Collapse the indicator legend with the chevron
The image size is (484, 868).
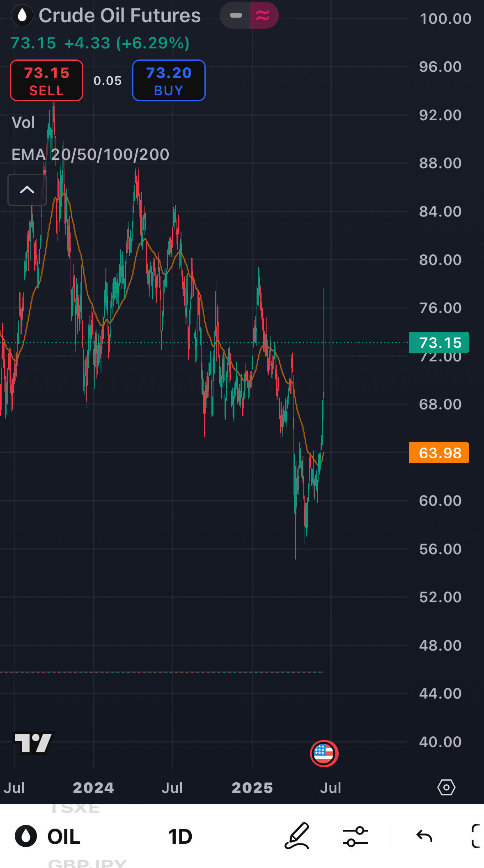[27, 190]
